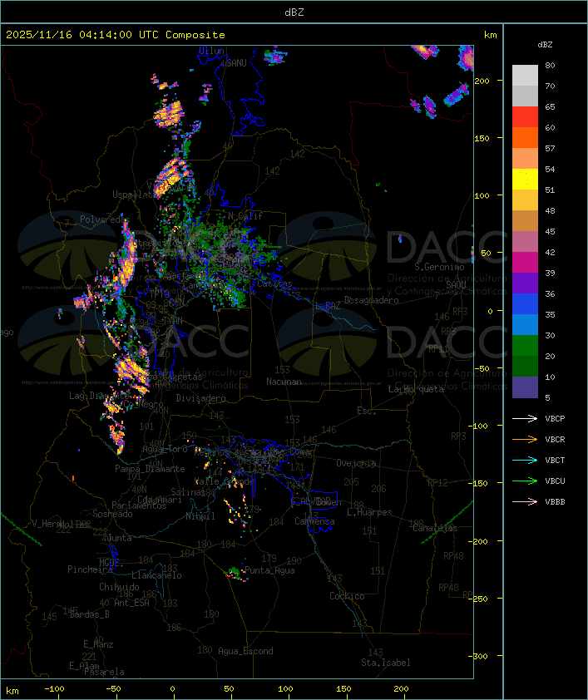This screenshot has height=700, width=588.
Task: Click the VBBB legend label
Action: click(555, 502)
